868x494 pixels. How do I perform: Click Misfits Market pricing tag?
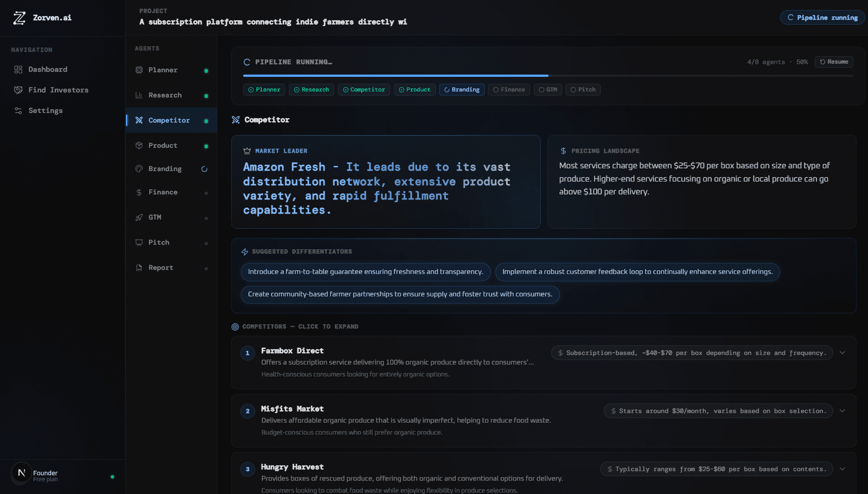click(x=718, y=411)
